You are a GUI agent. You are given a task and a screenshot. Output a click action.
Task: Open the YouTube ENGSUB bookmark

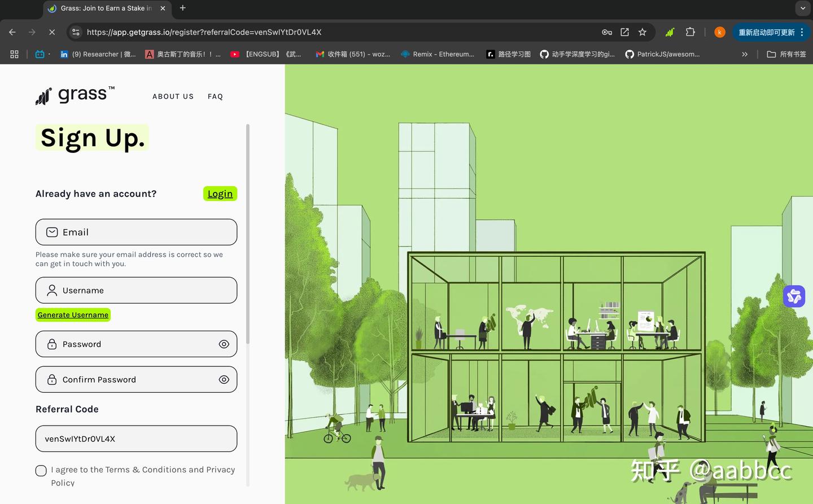click(x=266, y=54)
